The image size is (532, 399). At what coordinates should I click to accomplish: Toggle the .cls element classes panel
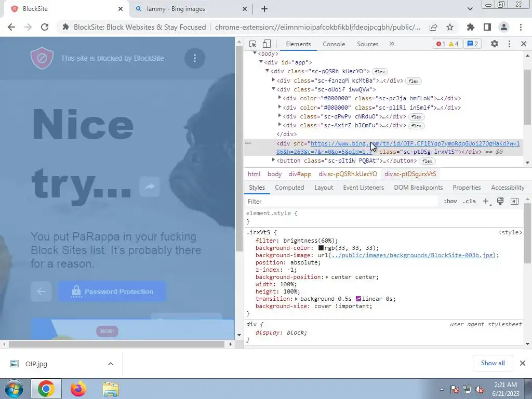coord(469,201)
